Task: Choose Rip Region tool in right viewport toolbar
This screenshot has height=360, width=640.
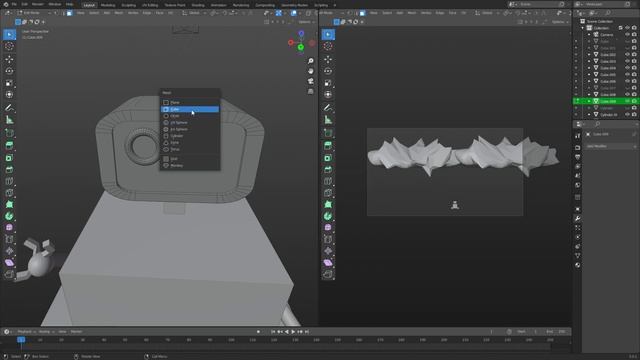Action: click(x=328, y=274)
